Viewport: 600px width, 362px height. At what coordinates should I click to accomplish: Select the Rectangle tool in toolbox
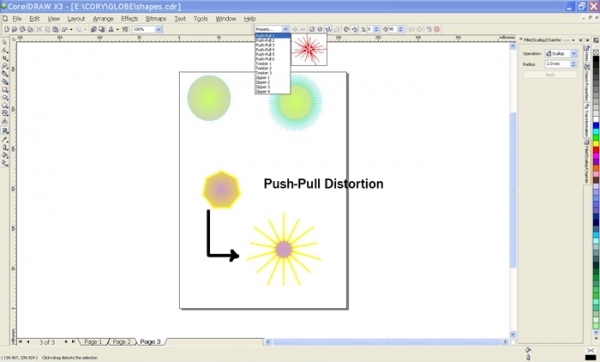point(5,90)
